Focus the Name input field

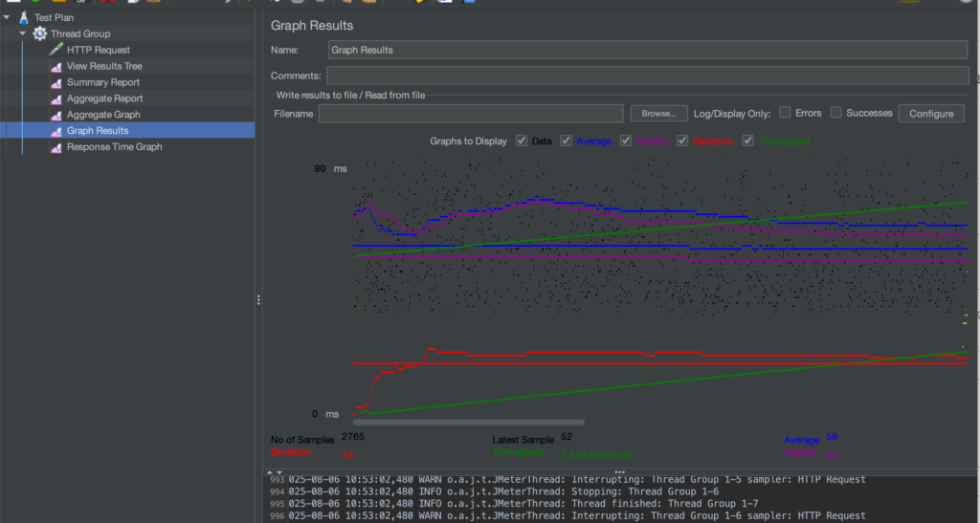tap(648, 50)
